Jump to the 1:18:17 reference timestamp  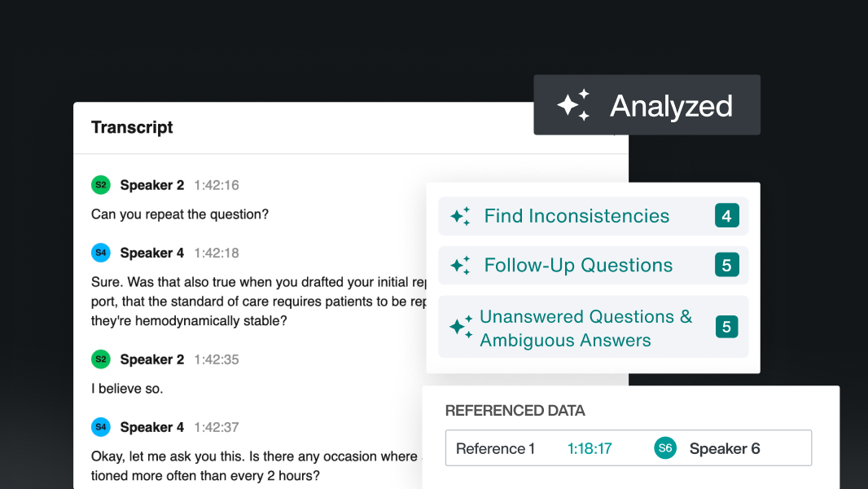(x=590, y=448)
